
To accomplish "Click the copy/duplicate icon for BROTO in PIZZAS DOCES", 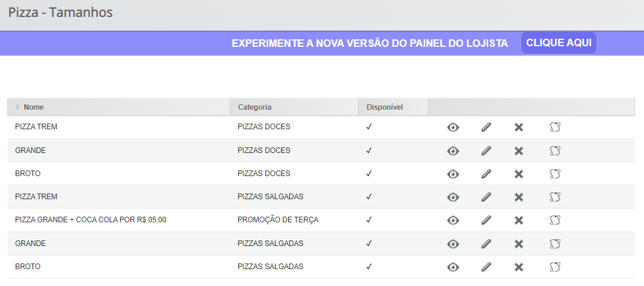I will [555, 174].
